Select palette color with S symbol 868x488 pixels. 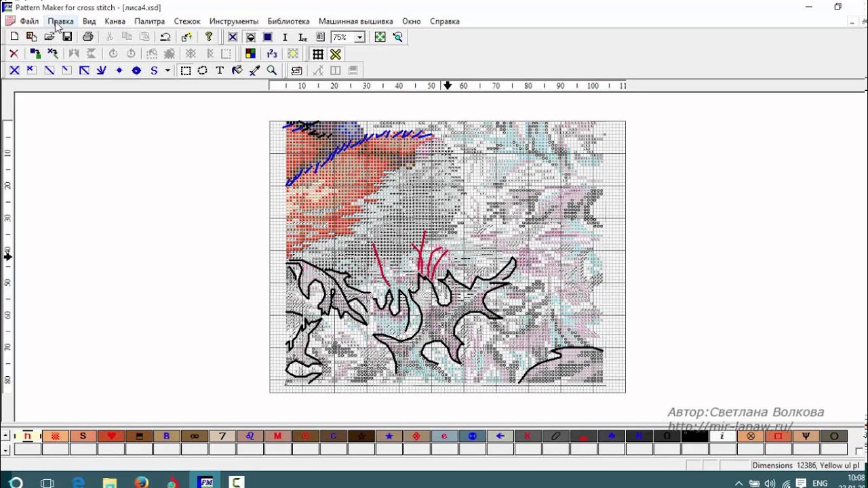click(x=83, y=436)
